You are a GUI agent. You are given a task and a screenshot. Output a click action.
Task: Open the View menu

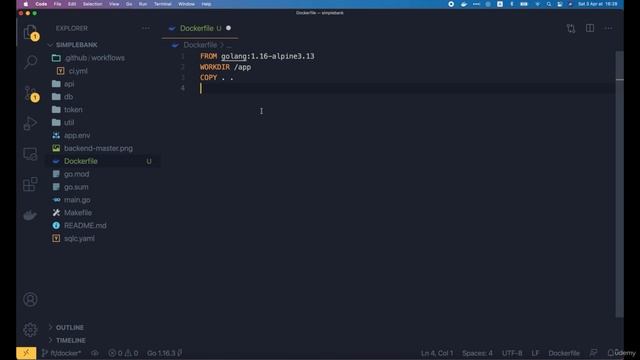coord(114,4)
